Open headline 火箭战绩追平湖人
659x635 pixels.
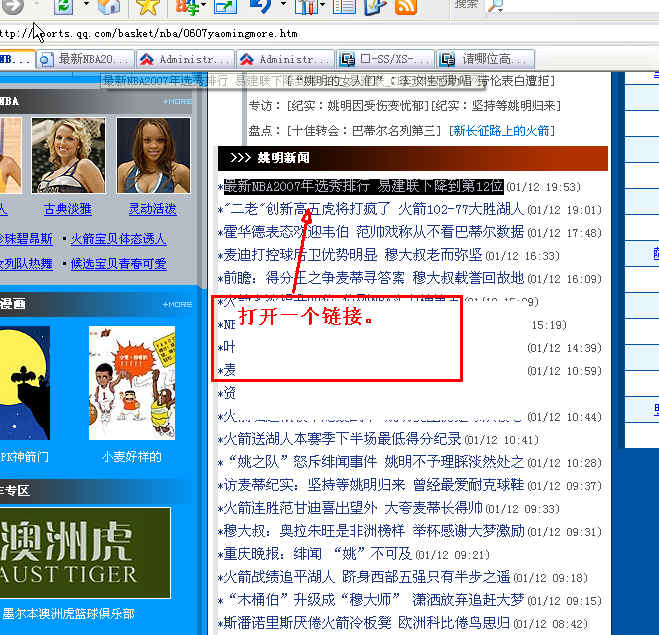[x=279, y=577]
